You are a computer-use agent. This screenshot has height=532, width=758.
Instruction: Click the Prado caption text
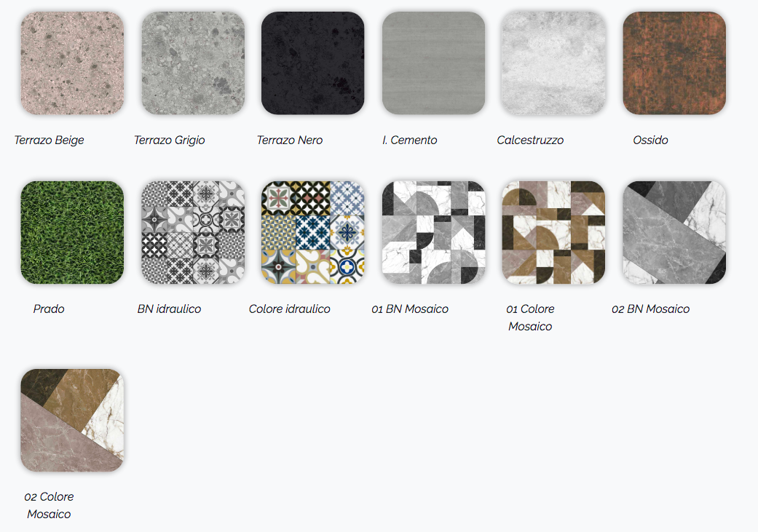(x=49, y=309)
